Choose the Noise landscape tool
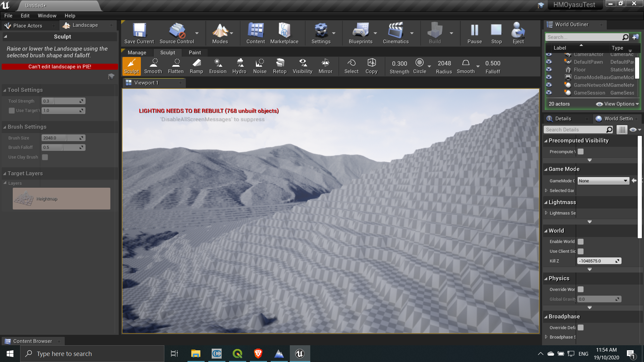 (x=260, y=66)
